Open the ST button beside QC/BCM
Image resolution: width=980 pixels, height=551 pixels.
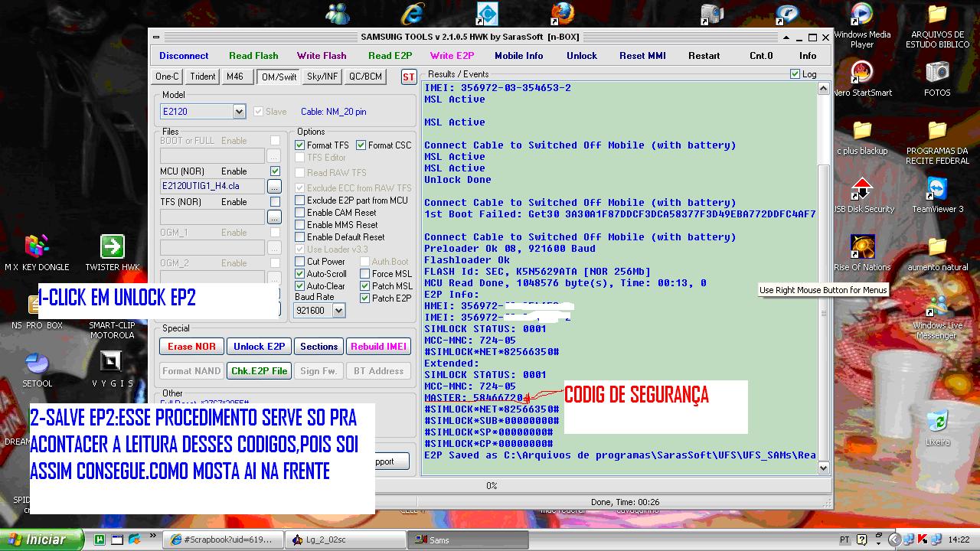tap(409, 77)
